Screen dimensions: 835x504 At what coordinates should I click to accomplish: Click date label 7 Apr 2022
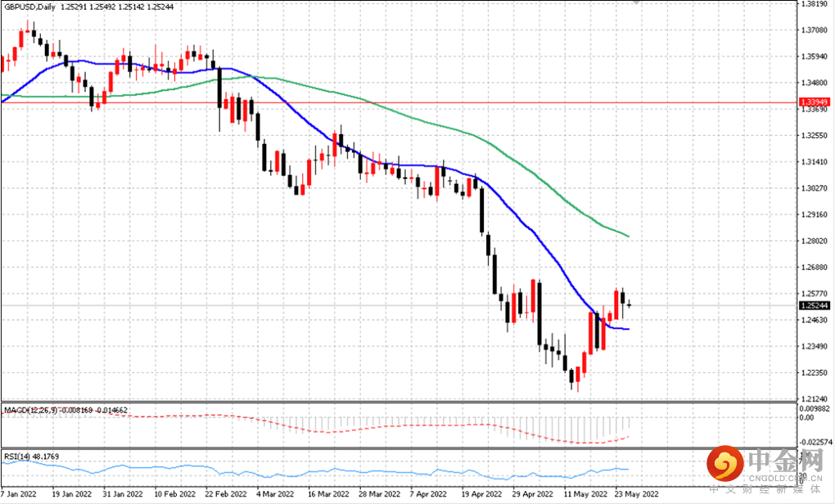click(428, 494)
